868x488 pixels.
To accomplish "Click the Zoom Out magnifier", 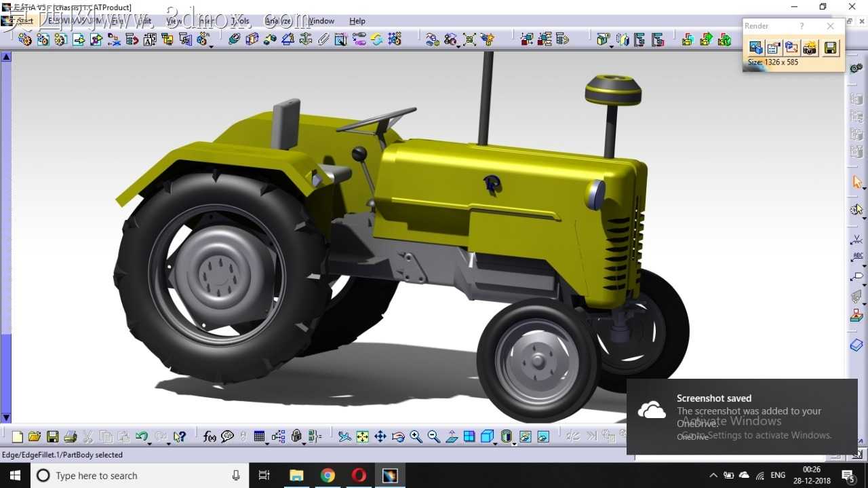I will click(x=433, y=436).
